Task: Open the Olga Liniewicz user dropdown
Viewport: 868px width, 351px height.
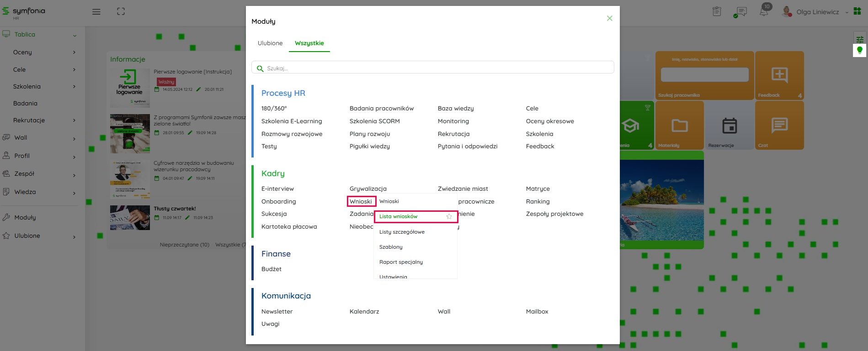Action: pos(817,12)
